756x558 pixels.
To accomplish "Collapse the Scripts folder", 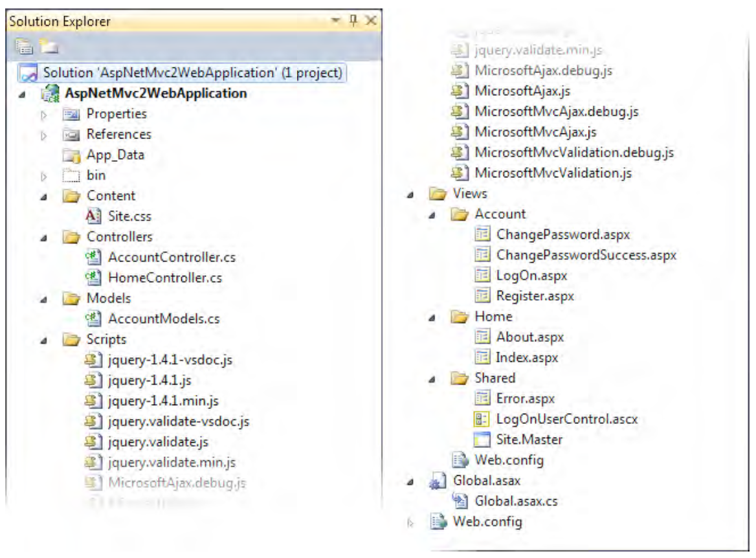I will point(44,340).
